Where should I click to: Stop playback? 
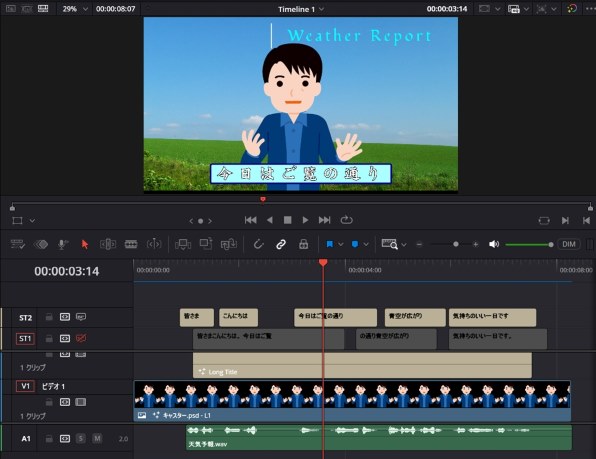click(288, 220)
